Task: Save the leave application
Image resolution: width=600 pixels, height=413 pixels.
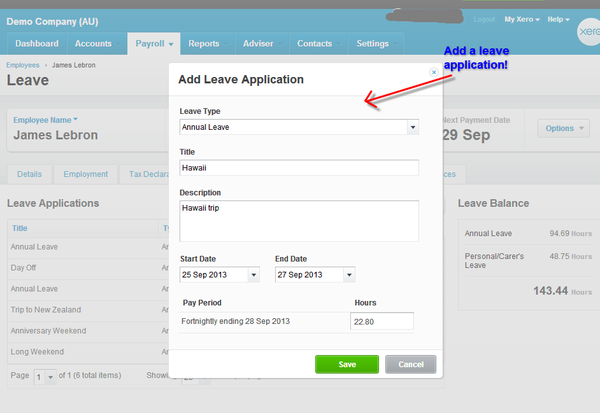Action: coord(347,364)
